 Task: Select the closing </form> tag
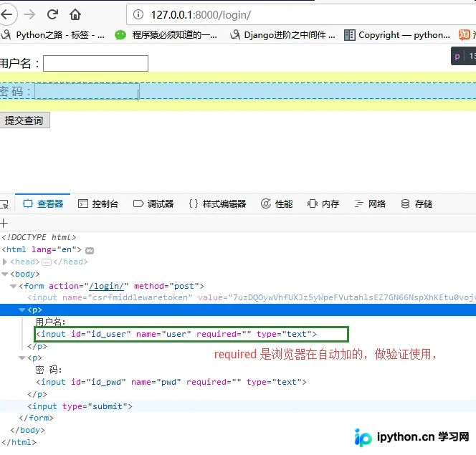(x=36, y=418)
